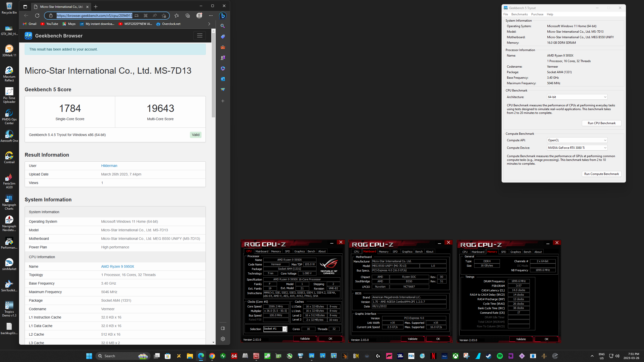Switch third CPU-Z window to Graphics tab
Image resolution: width=644 pixels, height=362 pixels.
[x=515, y=252]
